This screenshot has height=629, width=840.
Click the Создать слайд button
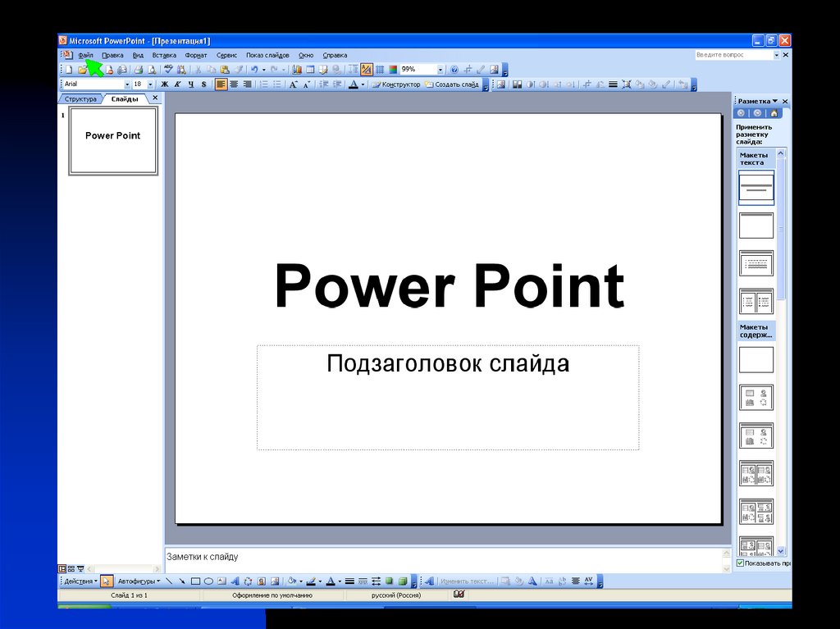[452, 84]
